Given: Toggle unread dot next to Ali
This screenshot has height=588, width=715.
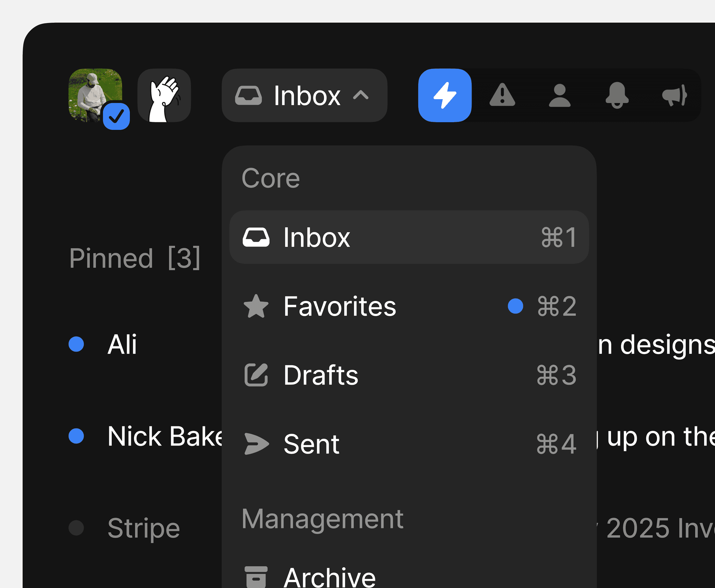Looking at the screenshot, I should tap(76, 344).
